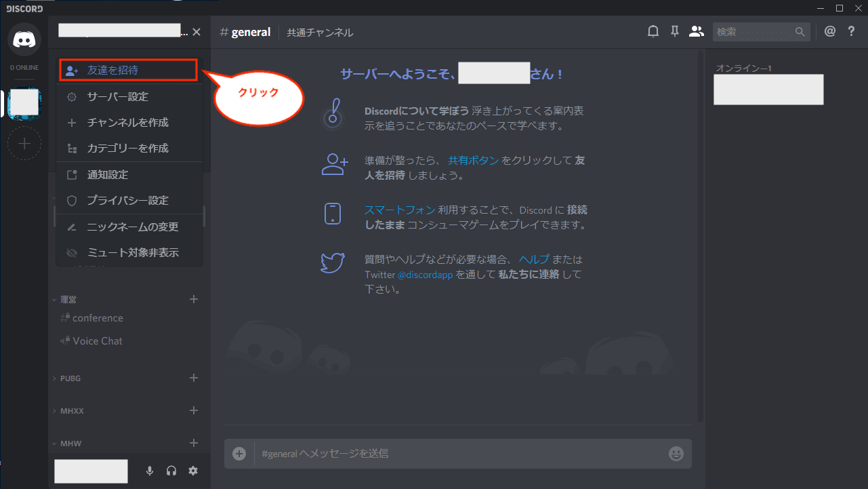Image resolution: width=868 pixels, height=489 pixels.
Task: Click the #general message input
Action: pyautogui.click(x=457, y=454)
